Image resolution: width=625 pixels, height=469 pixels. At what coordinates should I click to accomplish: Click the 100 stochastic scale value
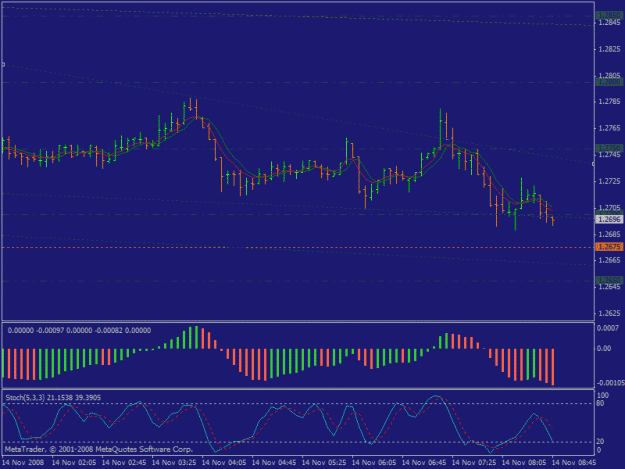603,395
